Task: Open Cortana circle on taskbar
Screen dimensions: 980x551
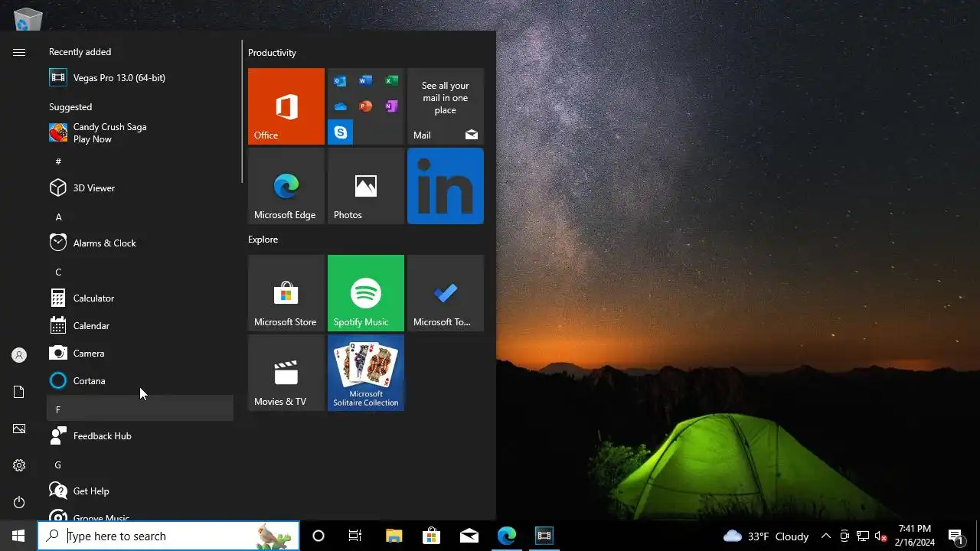Action: (x=318, y=536)
